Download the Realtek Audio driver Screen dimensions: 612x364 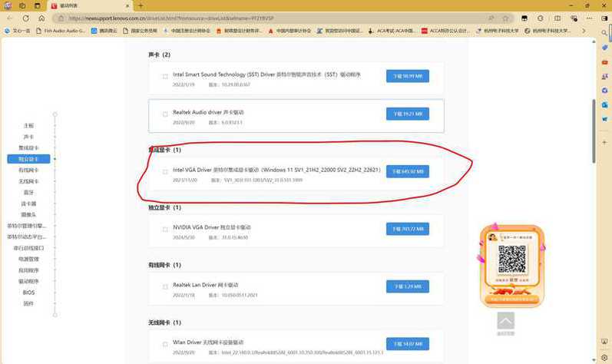tap(408, 114)
